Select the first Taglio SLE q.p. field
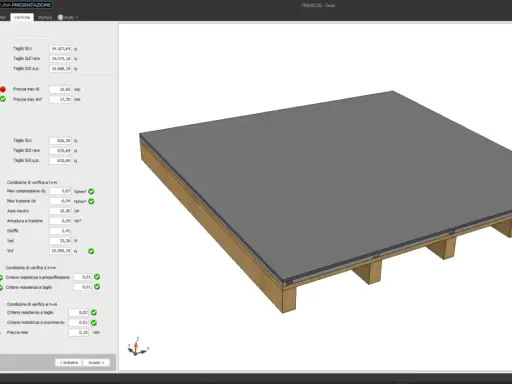Viewport: 512px width, 384px height. pos(61,69)
